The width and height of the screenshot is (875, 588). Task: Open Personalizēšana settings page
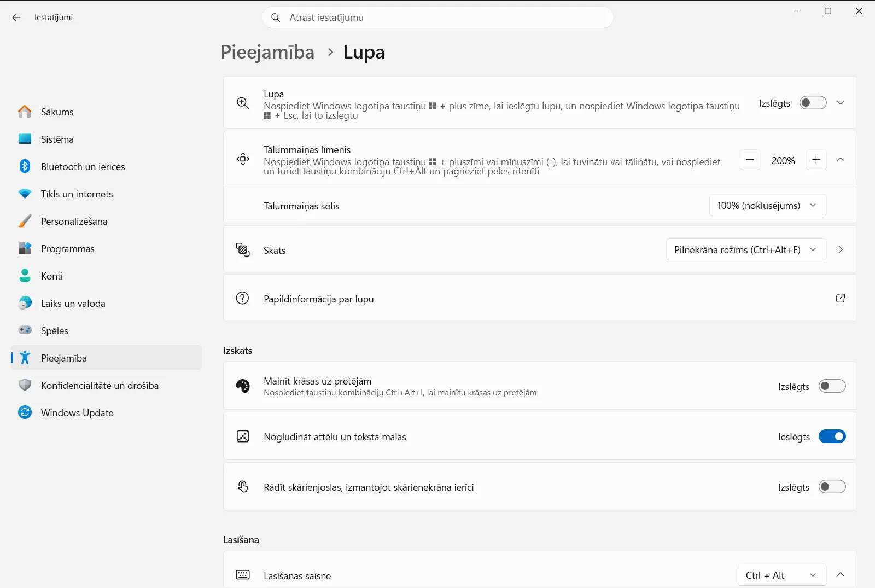pyautogui.click(x=107, y=221)
